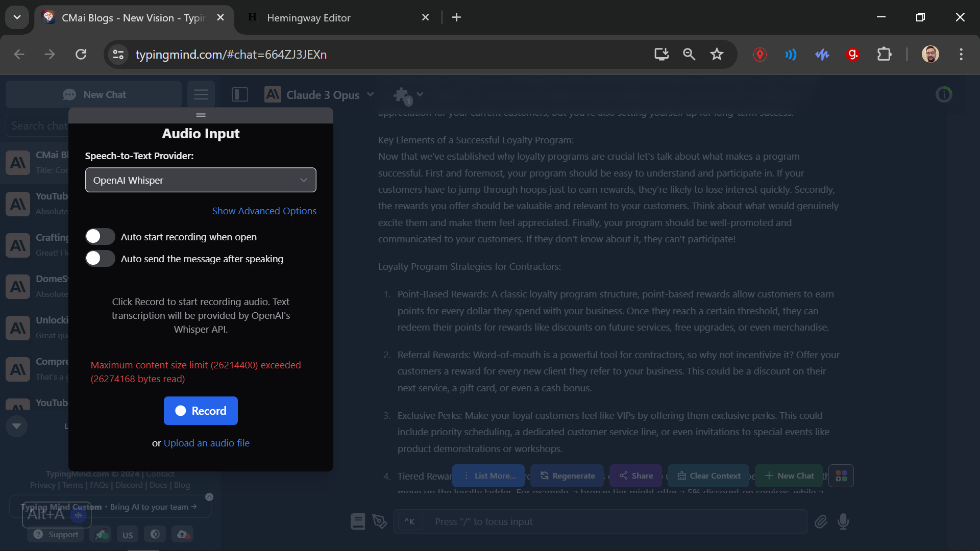Image resolution: width=980 pixels, height=551 pixels.
Task: Collapse the Typing Mind Custom banner chevron
Action: (x=209, y=497)
